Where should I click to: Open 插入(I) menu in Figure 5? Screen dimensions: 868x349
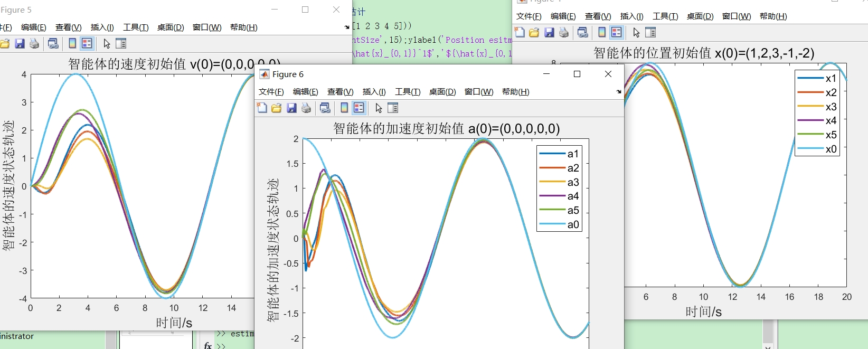(x=102, y=27)
